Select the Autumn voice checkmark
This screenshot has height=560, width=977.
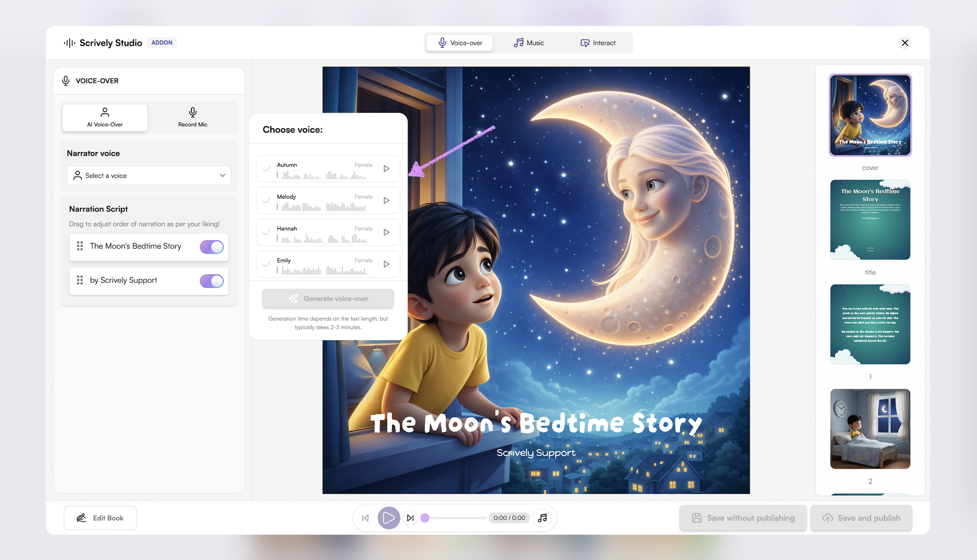pyautogui.click(x=267, y=169)
